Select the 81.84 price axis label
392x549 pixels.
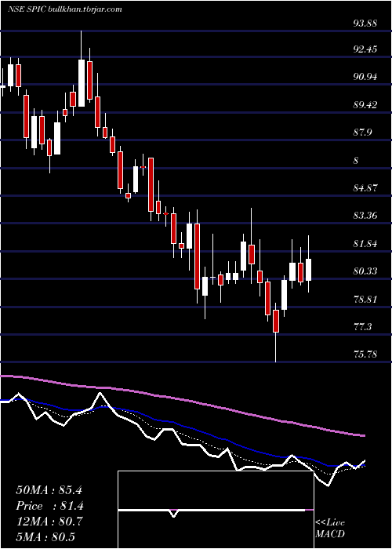point(365,244)
